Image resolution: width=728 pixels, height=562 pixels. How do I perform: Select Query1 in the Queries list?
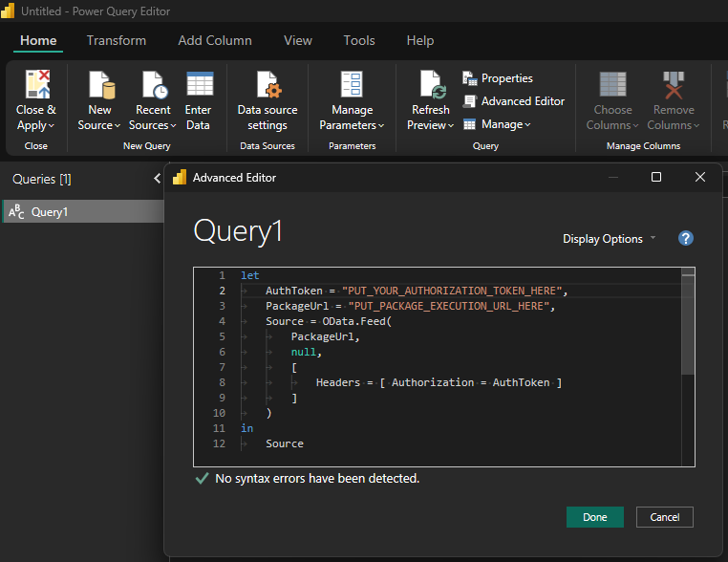tap(50, 212)
